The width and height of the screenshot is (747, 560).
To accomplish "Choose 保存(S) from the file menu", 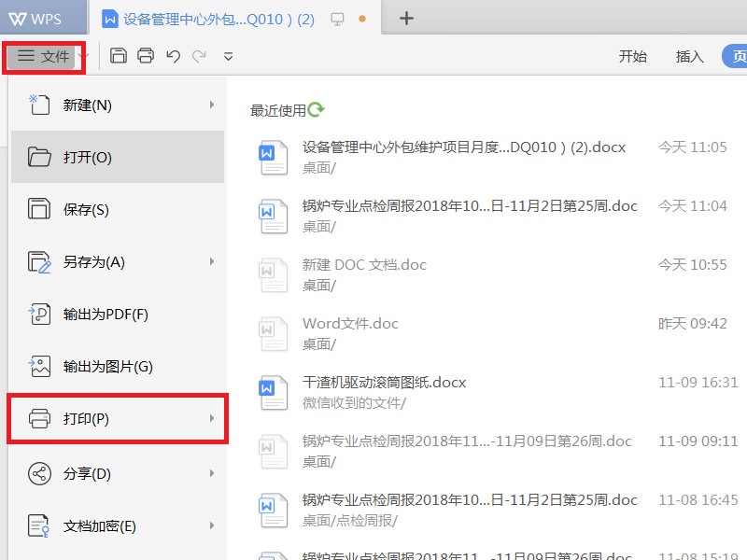I will [x=118, y=209].
